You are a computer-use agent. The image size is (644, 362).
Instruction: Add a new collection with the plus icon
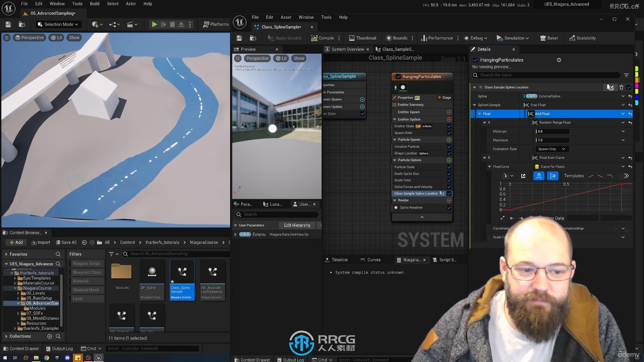click(x=50, y=337)
